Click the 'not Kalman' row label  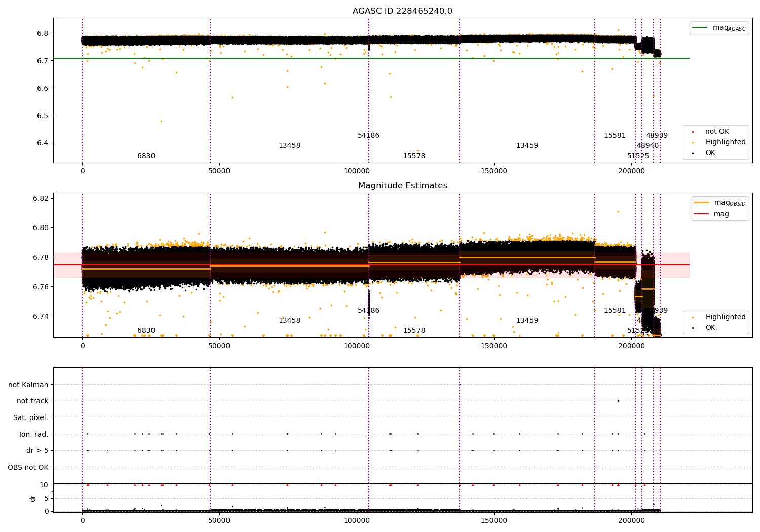pyautogui.click(x=28, y=385)
